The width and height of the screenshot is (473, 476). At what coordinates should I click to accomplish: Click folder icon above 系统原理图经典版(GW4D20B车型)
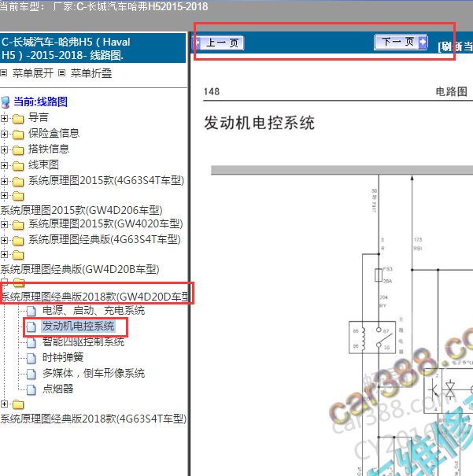tap(18, 256)
